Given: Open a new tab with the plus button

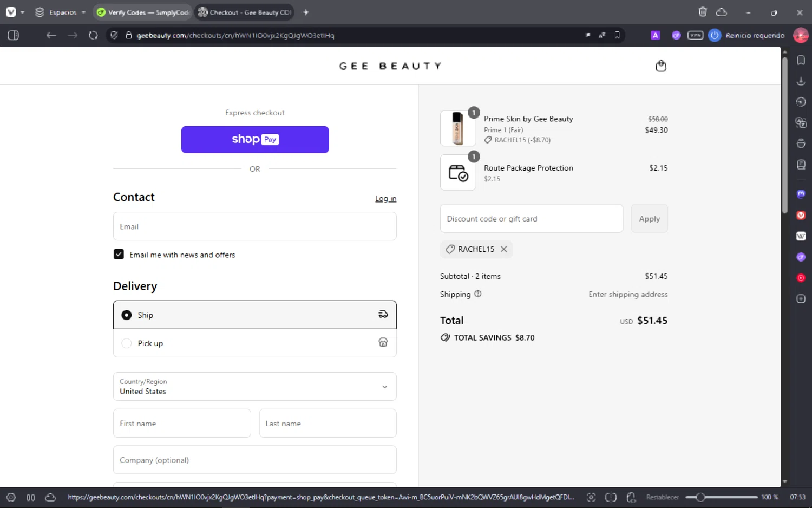Looking at the screenshot, I should pos(306,12).
